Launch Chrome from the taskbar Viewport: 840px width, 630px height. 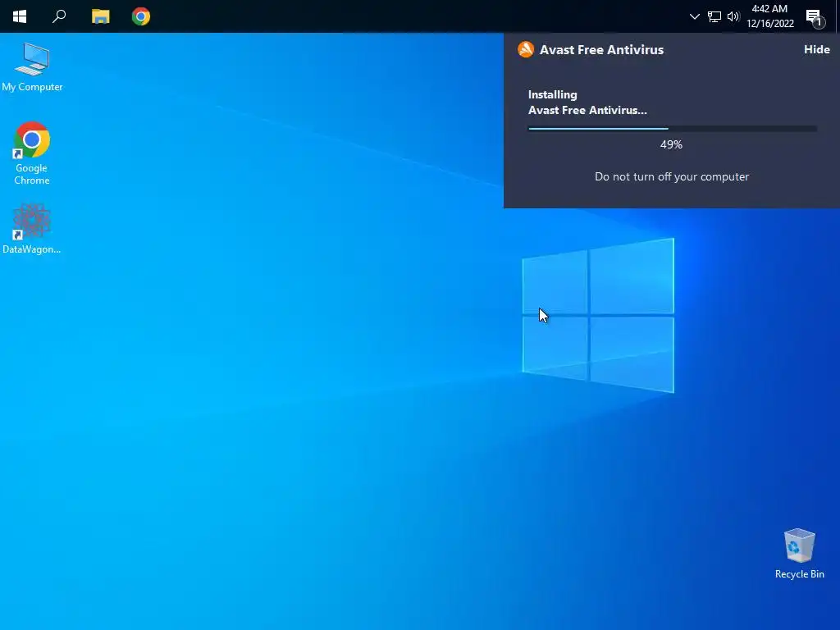141,16
